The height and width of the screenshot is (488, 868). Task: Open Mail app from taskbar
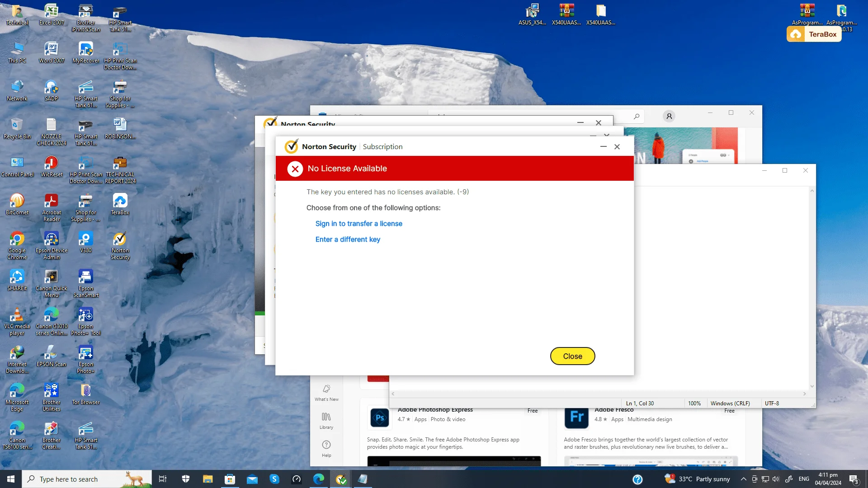(252, 479)
